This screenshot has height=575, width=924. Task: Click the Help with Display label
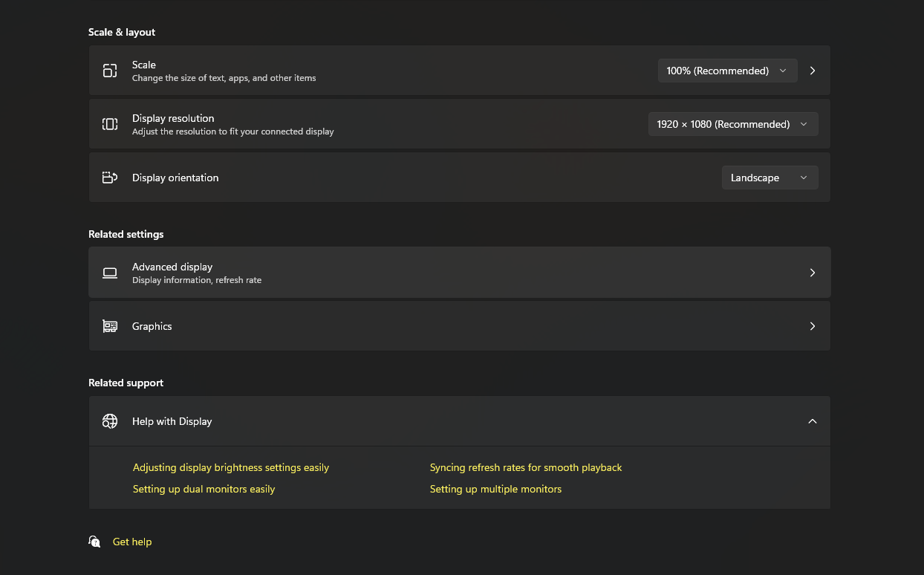pos(172,421)
